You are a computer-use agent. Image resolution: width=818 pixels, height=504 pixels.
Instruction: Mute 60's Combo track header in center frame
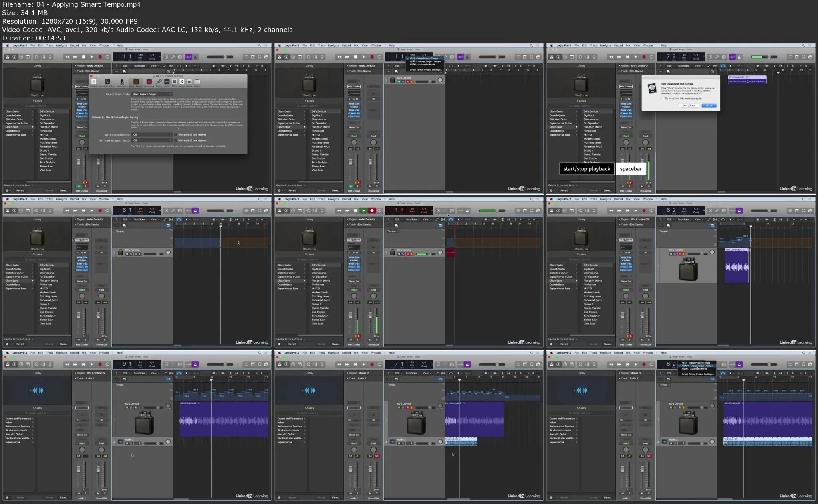coord(399,254)
